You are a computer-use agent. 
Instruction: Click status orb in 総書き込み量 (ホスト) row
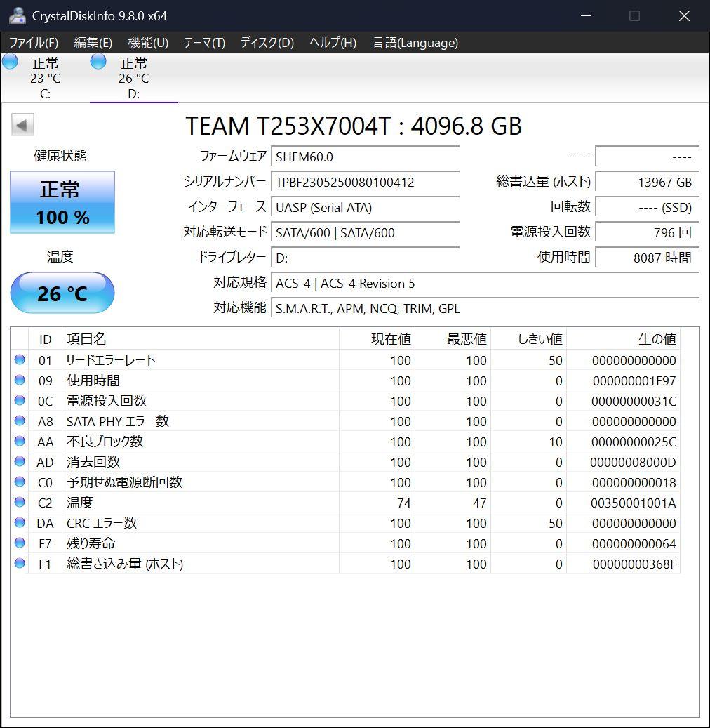coord(20,563)
